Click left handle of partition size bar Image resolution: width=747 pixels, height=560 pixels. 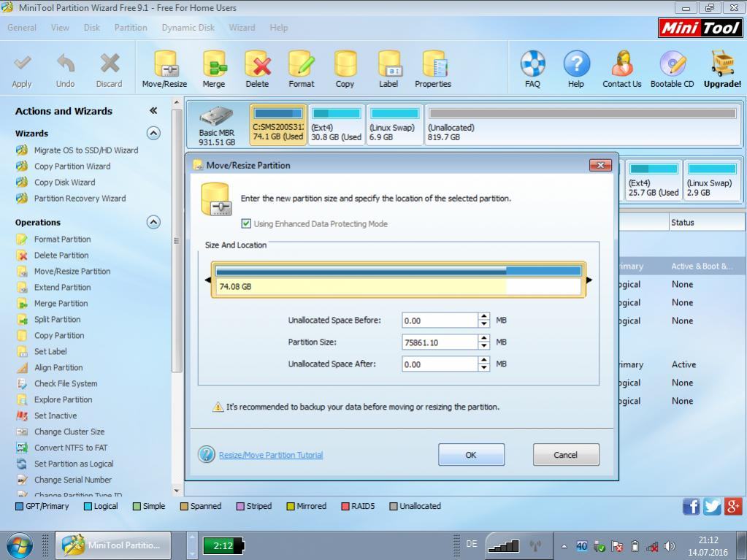point(207,280)
